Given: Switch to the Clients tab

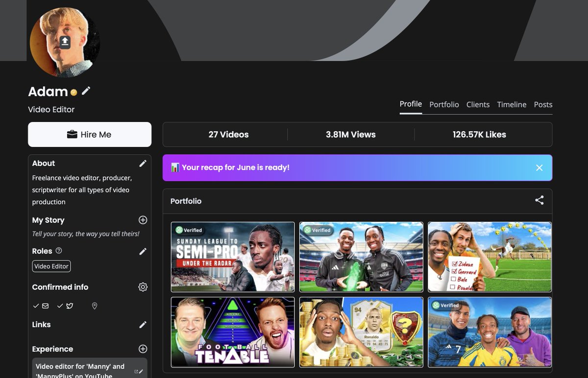Looking at the screenshot, I should 478,104.
